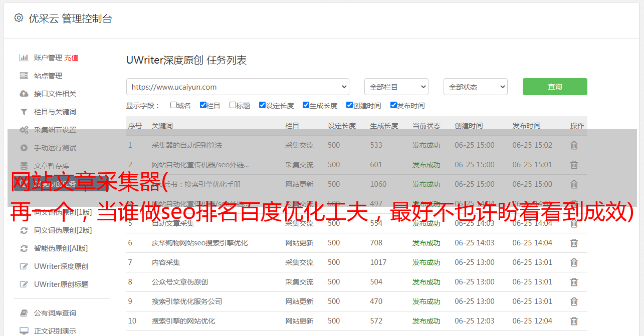Screen dimensions: 644x336
Task: Delete row 10 搜索引擎的网站优化 task
Action: 574,321
